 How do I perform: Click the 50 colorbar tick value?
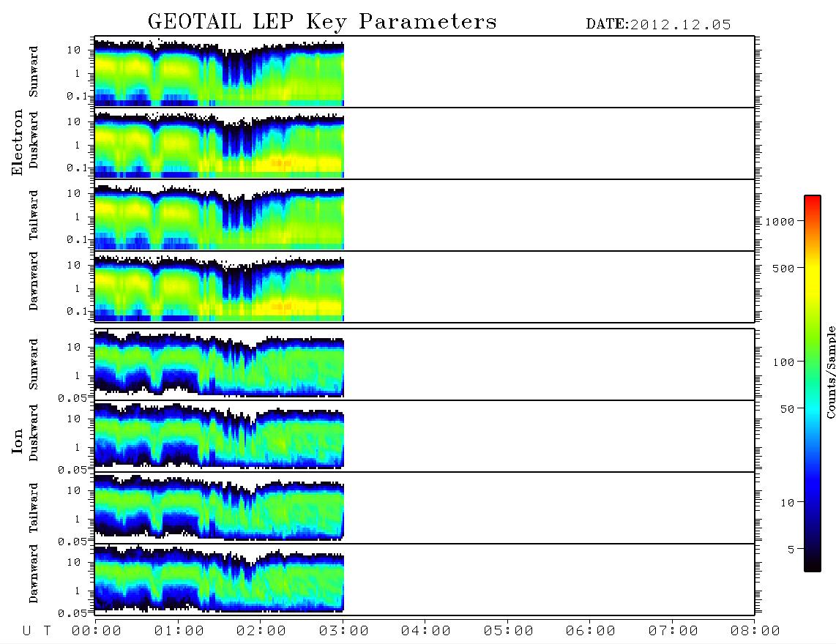[787, 409]
